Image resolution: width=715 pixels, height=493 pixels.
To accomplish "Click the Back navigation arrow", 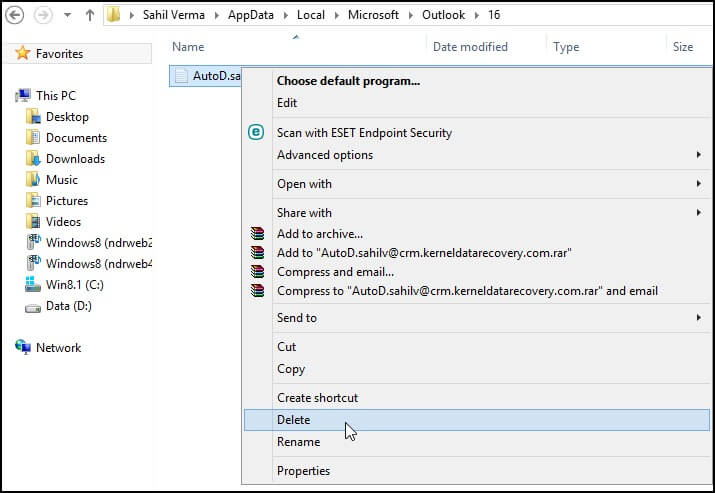I will coord(15,15).
